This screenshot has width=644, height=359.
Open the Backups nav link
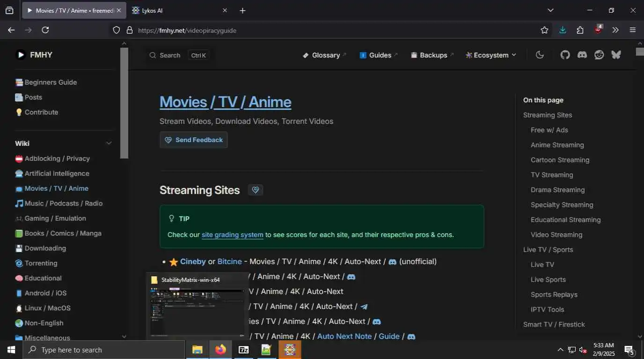point(432,55)
